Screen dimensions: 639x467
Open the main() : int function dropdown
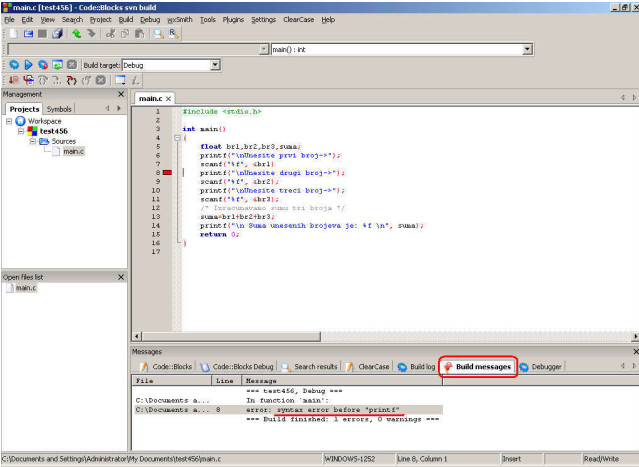click(x=527, y=48)
